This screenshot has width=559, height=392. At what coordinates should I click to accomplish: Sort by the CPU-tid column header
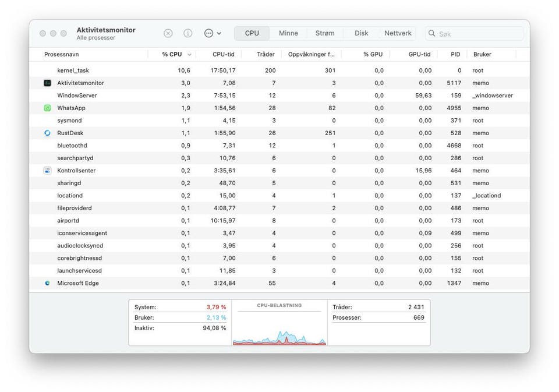pyautogui.click(x=224, y=54)
